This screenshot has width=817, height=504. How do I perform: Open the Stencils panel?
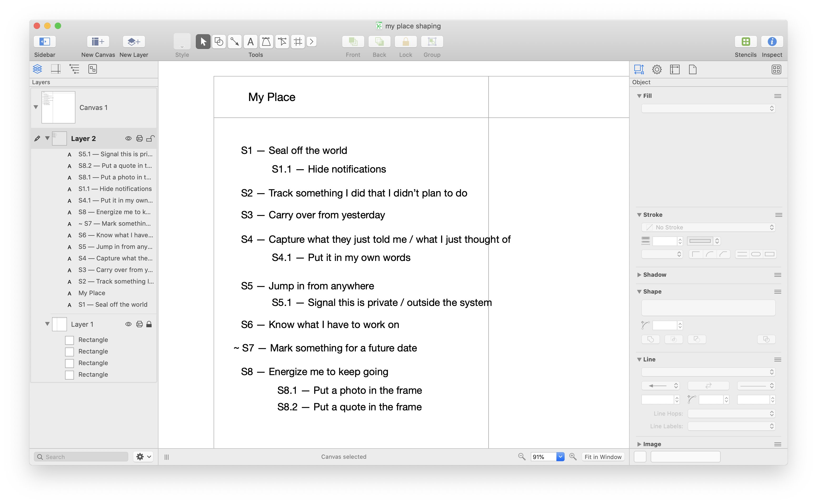[746, 42]
